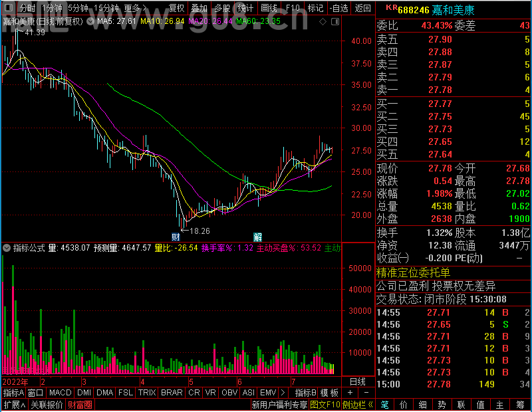The width and height of the screenshot is (532, 412).
Task: Open the 图文F10 page
Action: click(325, 405)
